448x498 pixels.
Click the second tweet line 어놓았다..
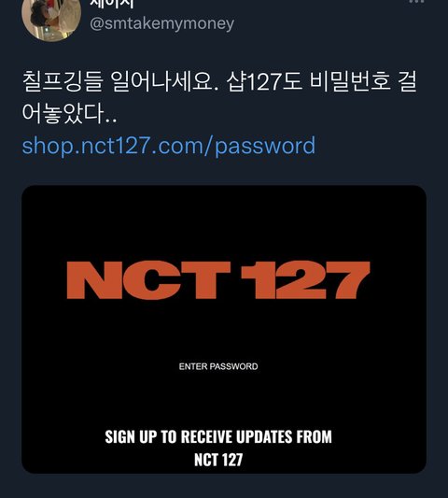coord(69,113)
